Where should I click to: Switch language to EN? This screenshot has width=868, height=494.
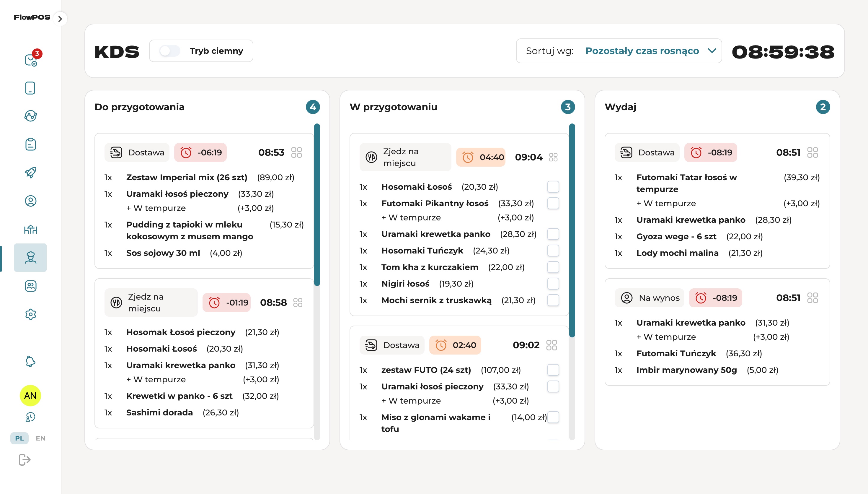point(41,438)
